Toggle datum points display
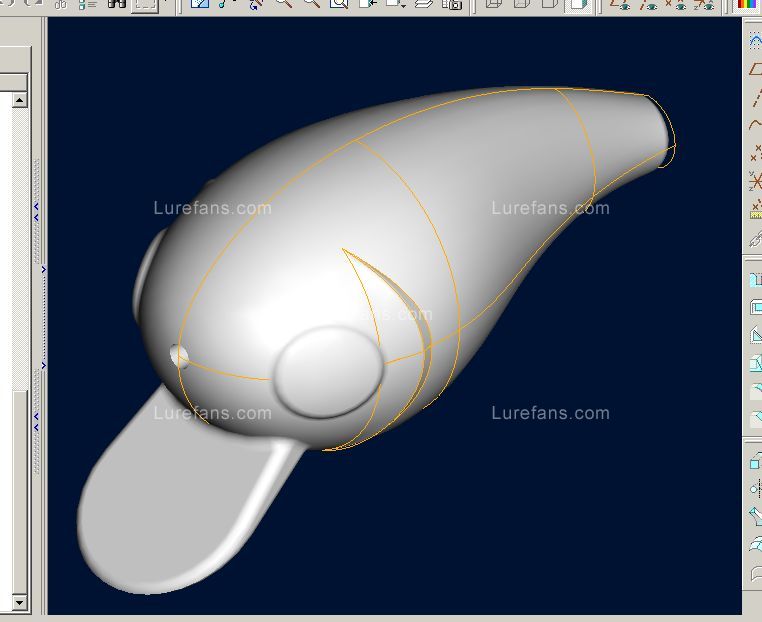Screen dimensions: 762x622 [x=676, y=4]
